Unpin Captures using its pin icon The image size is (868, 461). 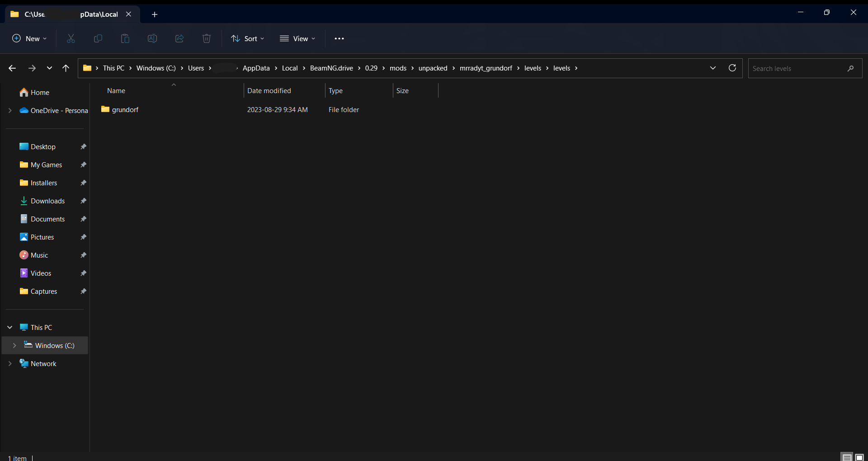tap(83, 292)
